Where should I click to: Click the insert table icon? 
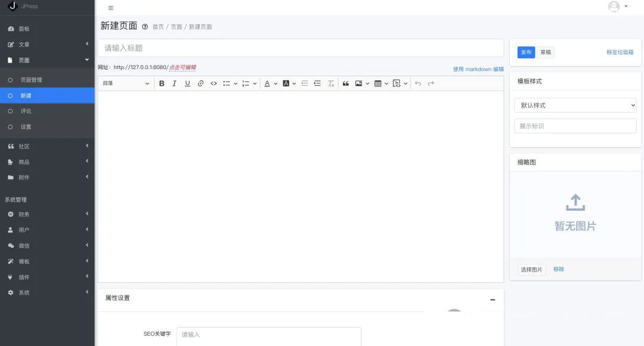coord(377,83)
